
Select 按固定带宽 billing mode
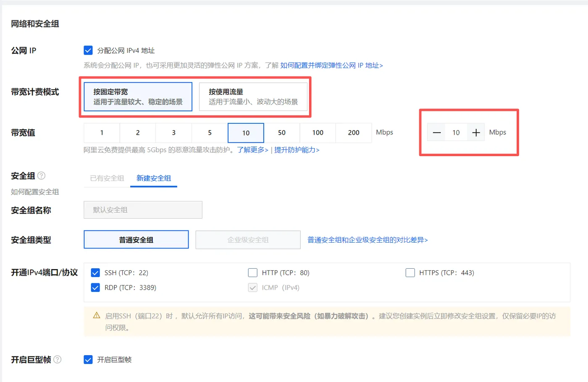click(138, 97)
